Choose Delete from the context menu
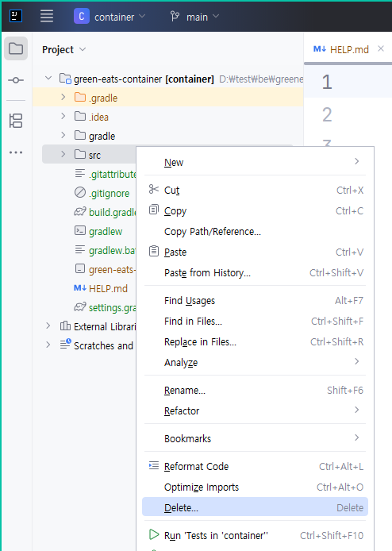The image size is (392, 551). (255, 507)
